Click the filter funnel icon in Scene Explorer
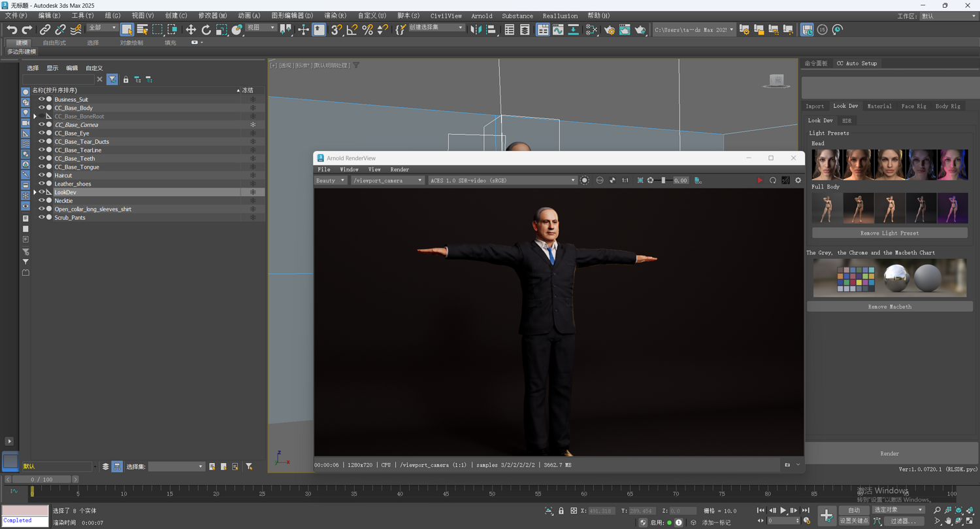The image size is (980, 529). (x=112, y=79)
